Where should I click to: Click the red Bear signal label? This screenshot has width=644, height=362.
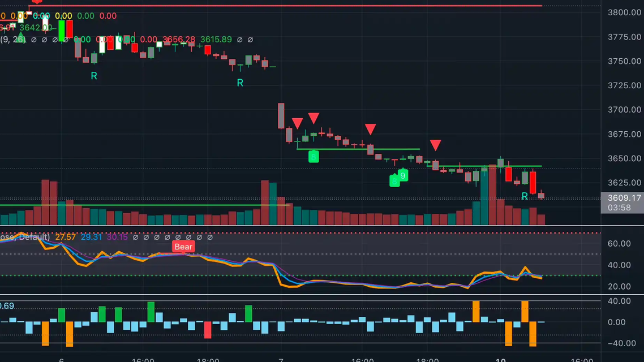click(183, 247)
